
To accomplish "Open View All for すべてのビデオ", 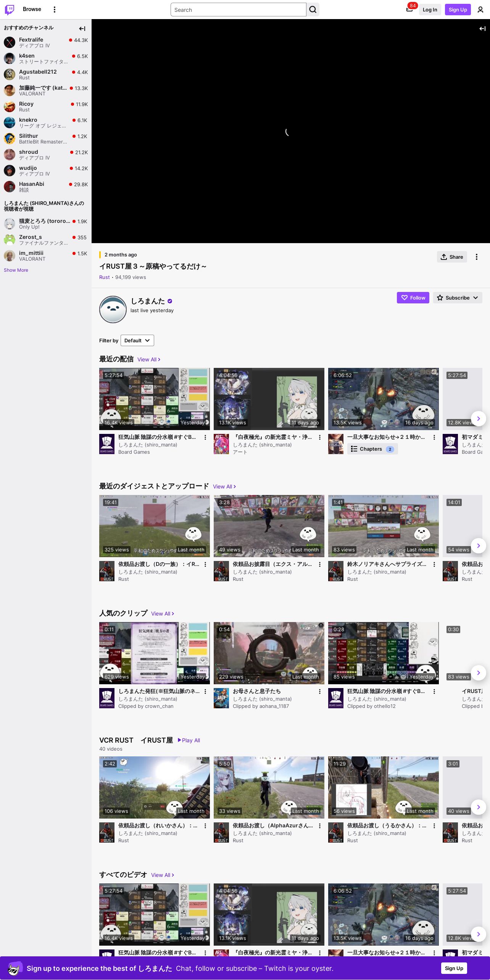I will click(x=163, y=875).
